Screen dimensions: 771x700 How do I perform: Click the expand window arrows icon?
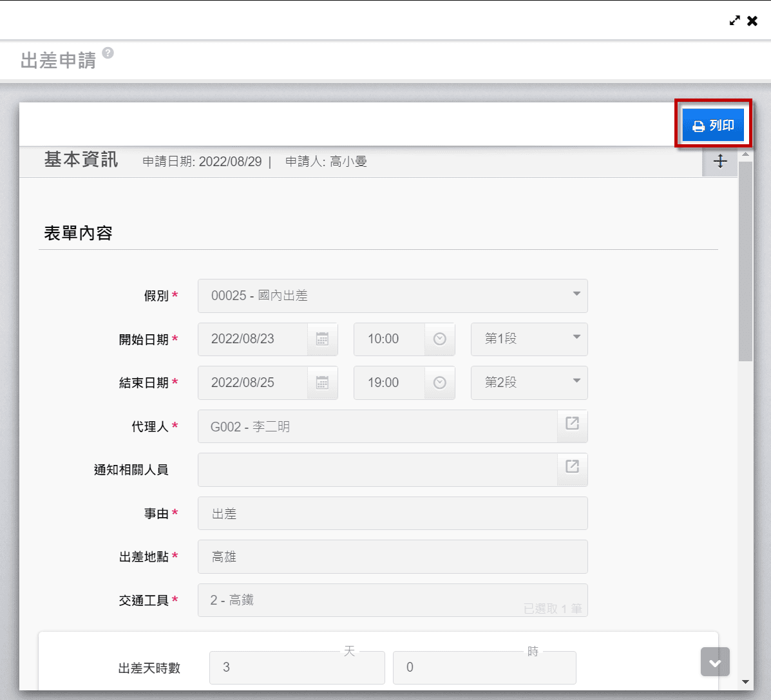[734, 21]
